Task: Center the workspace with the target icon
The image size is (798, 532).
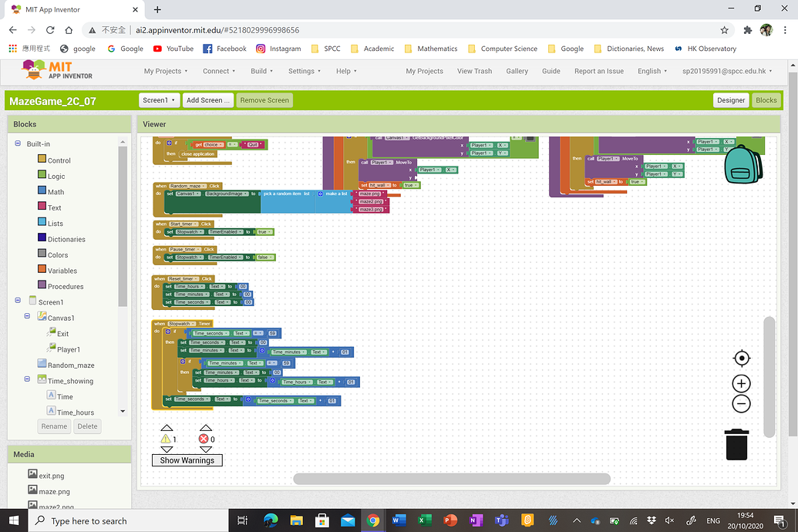Action: 741,359
